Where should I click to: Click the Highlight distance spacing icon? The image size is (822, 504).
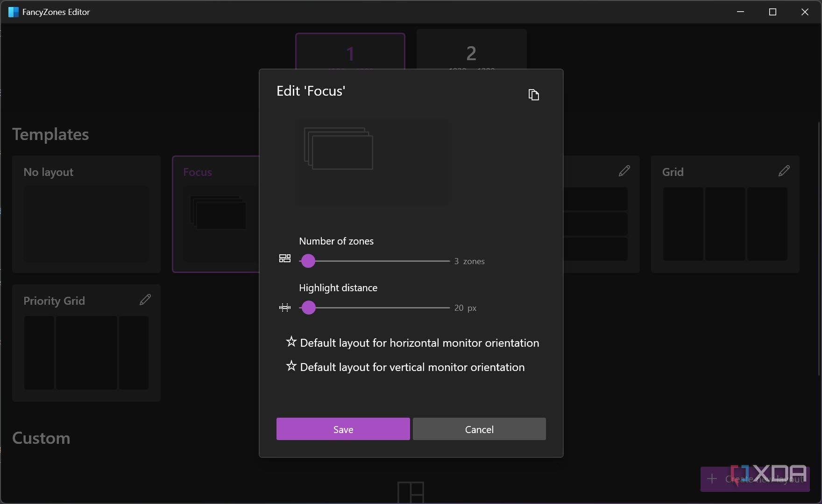tap(284, 308)
